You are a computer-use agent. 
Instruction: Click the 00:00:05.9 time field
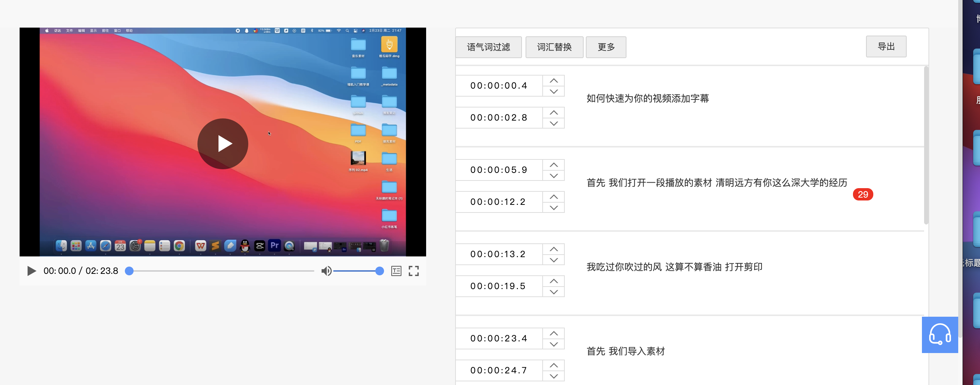pyautogui.click(x=499, y=170)
